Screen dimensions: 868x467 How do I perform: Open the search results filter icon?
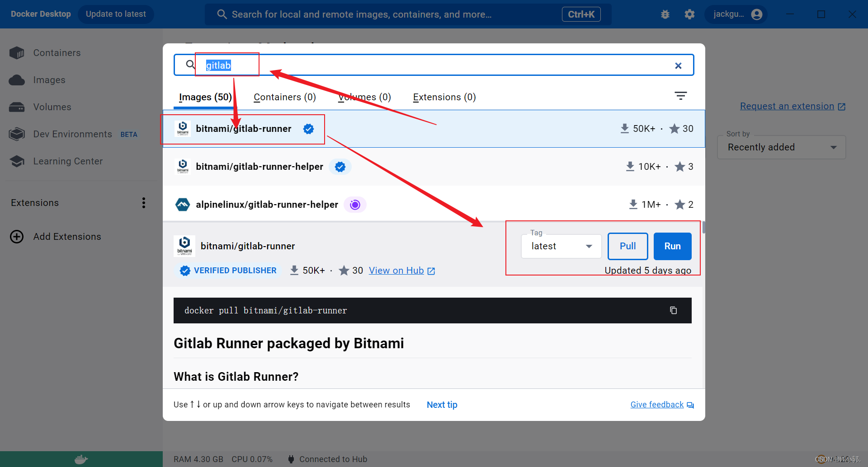pos(680,96)
